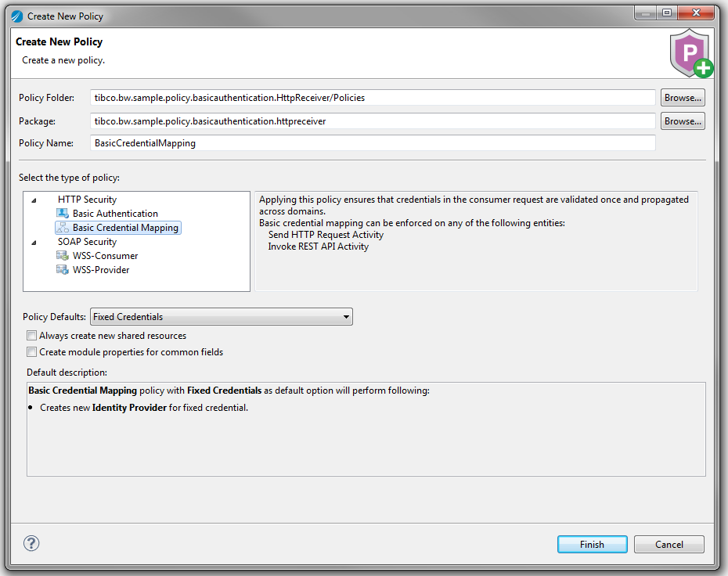Minimize the Create New Policy window
Image resolution: width=728 pixels, height=576 pixels.
[646, 13]
